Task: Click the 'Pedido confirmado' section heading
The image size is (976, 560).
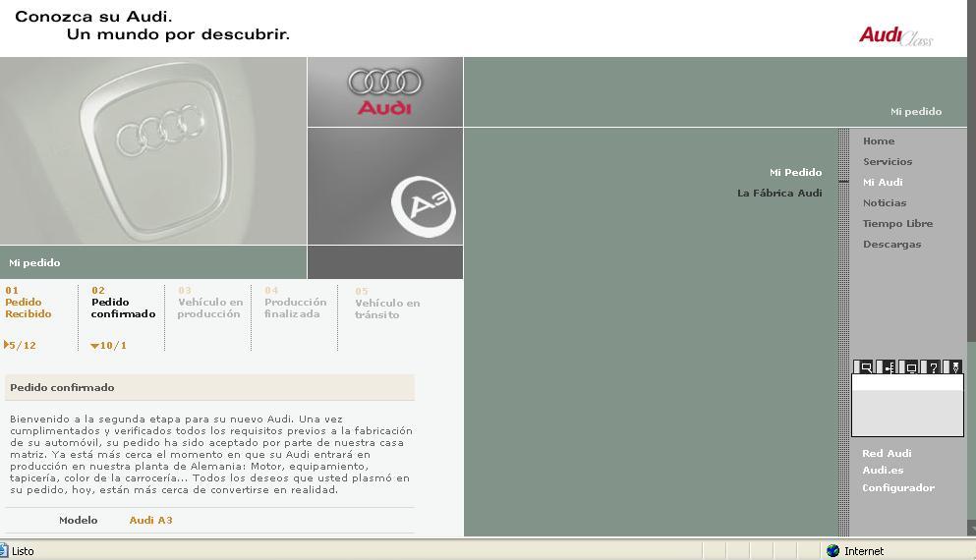Action: coord(62,388)
